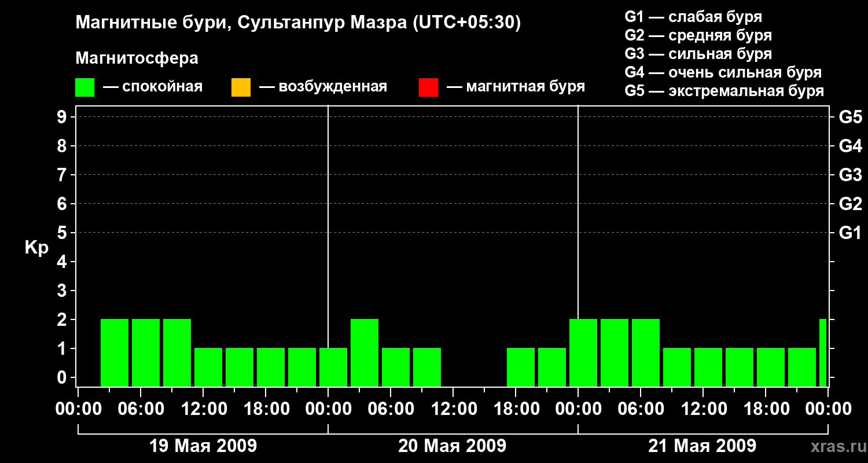Click legend line 'G2 — средняя буря'
868x463 pixels.
698,35
